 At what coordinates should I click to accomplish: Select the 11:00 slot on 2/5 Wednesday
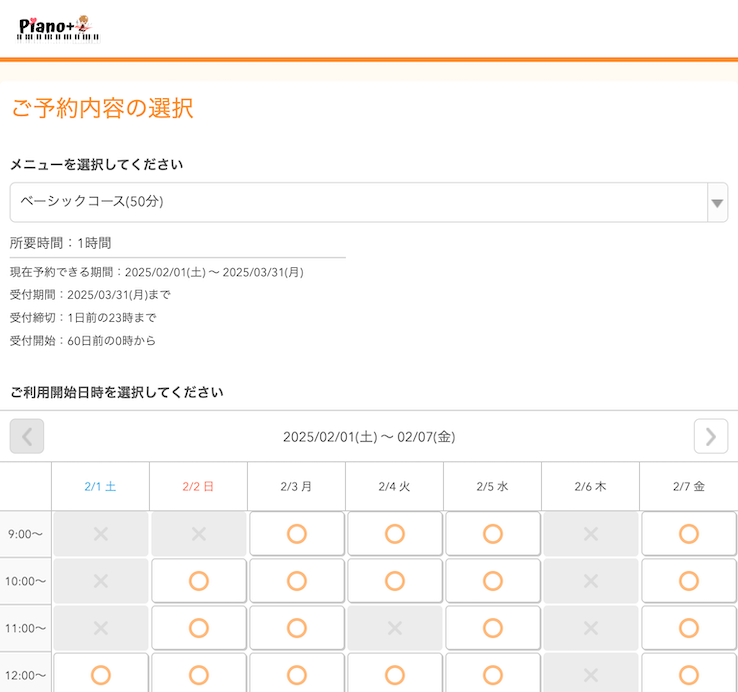coord(493,628)
